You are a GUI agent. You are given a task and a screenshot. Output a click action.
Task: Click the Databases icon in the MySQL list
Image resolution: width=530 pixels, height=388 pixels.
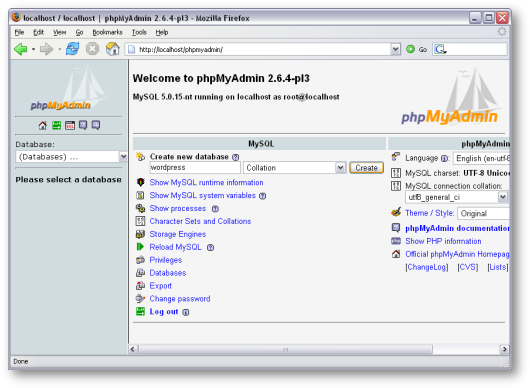tap(140, 273)
